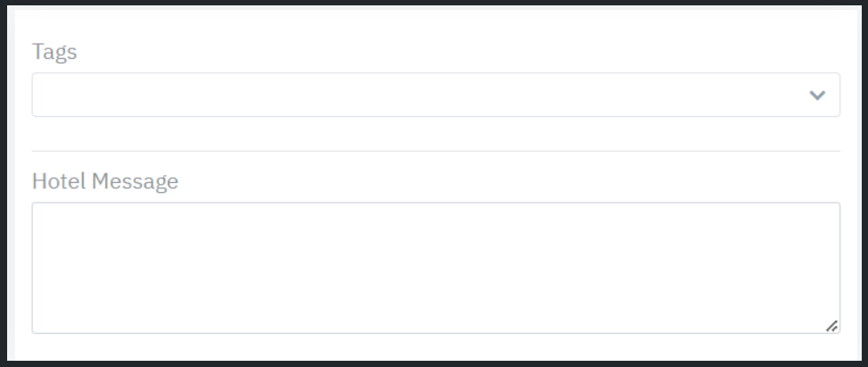Image resolution: width=868 pixels, height=367 pixels.
Task: Click the Hotel Message text area
Action: point(435,268)
